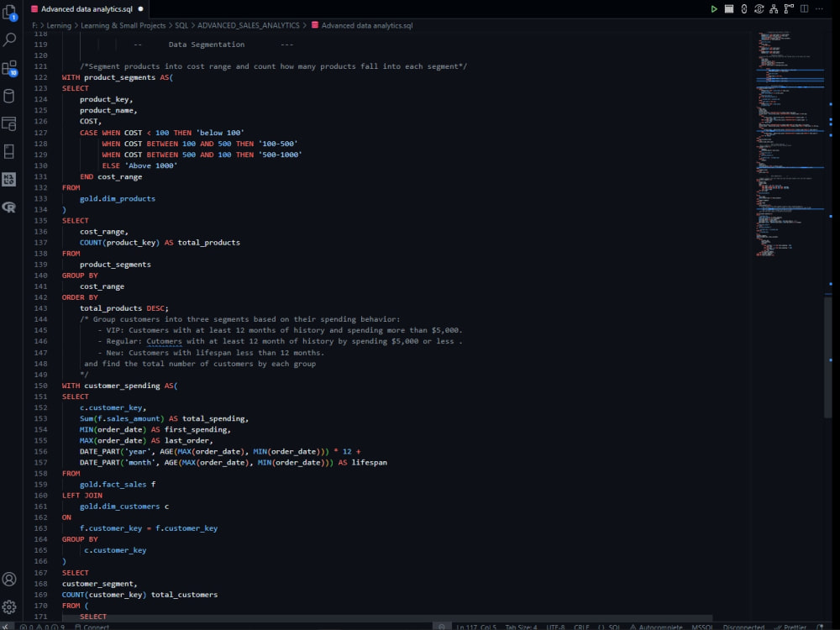840x630 pixels.
Task: Open the Manage gear icon
Action: 9,607
